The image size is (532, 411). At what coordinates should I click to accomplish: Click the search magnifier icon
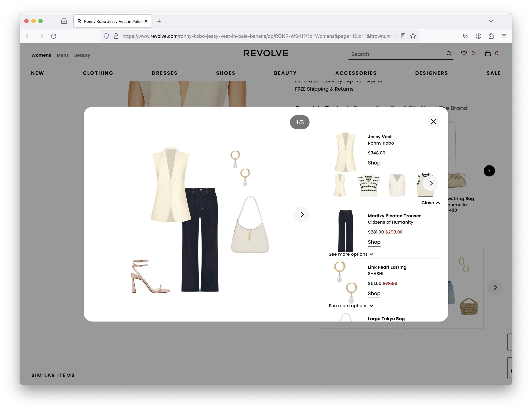point(449,54)
